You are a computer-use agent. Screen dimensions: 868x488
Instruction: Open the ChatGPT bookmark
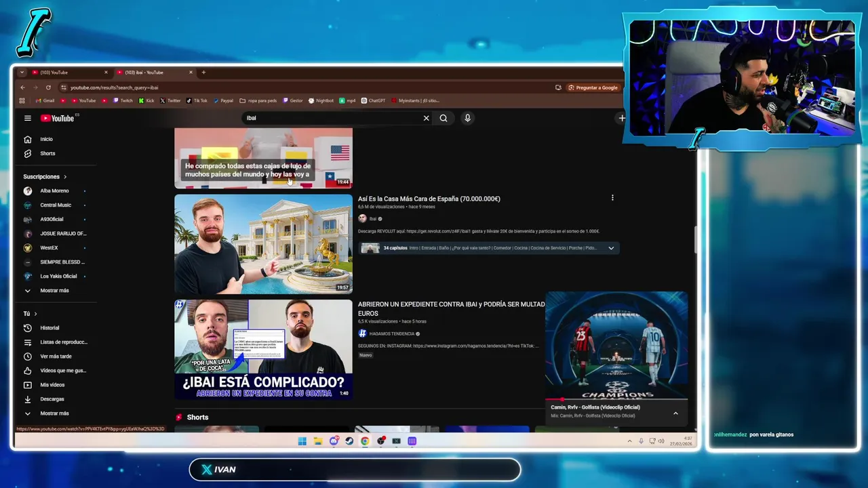(373, 100)
